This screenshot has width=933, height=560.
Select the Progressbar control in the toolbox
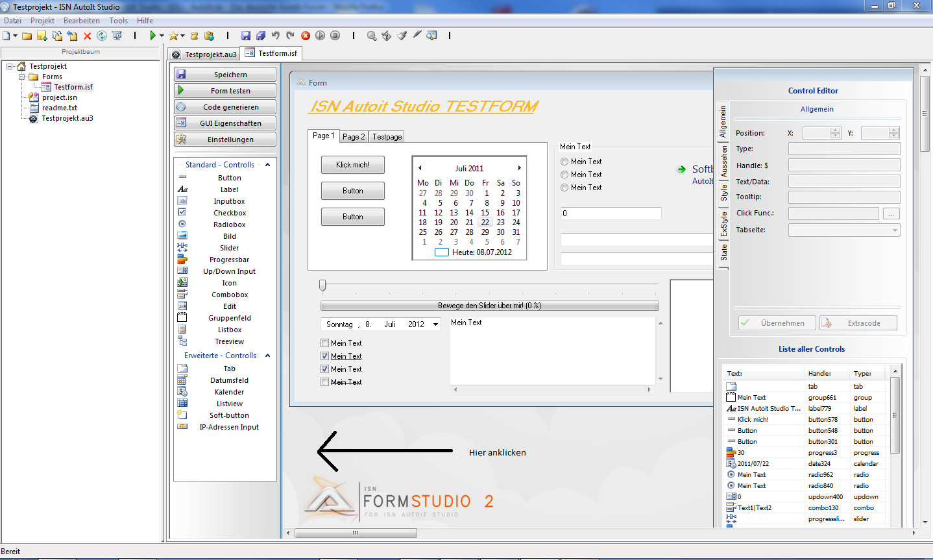pyautogui.click(x=229, y=260)
